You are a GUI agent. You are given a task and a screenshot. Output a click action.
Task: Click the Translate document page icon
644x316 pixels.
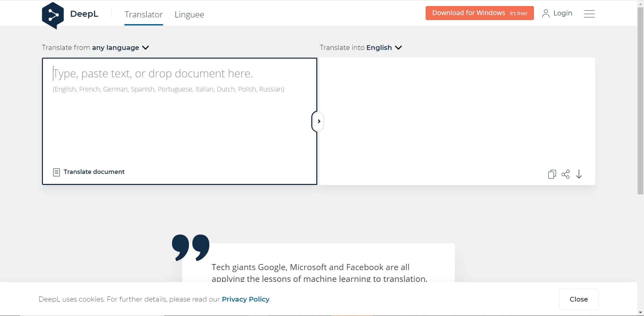pyautogui.click(x=56, y=172)
